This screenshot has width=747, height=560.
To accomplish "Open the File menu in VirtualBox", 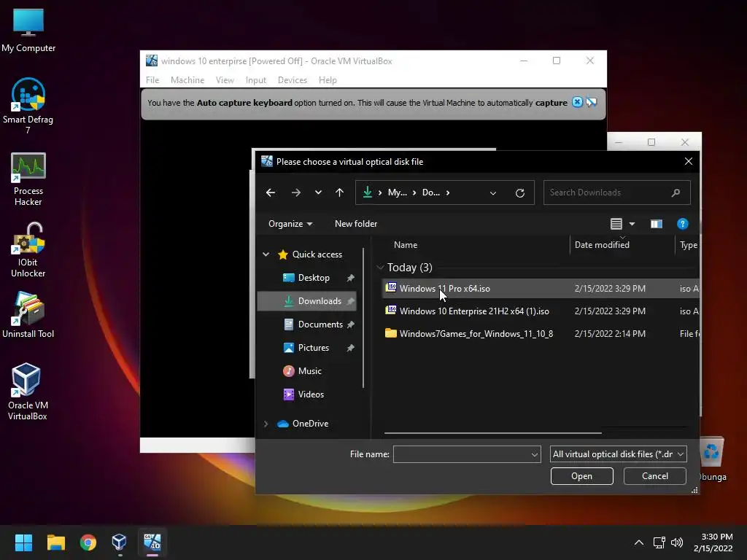I will (152, 80).
